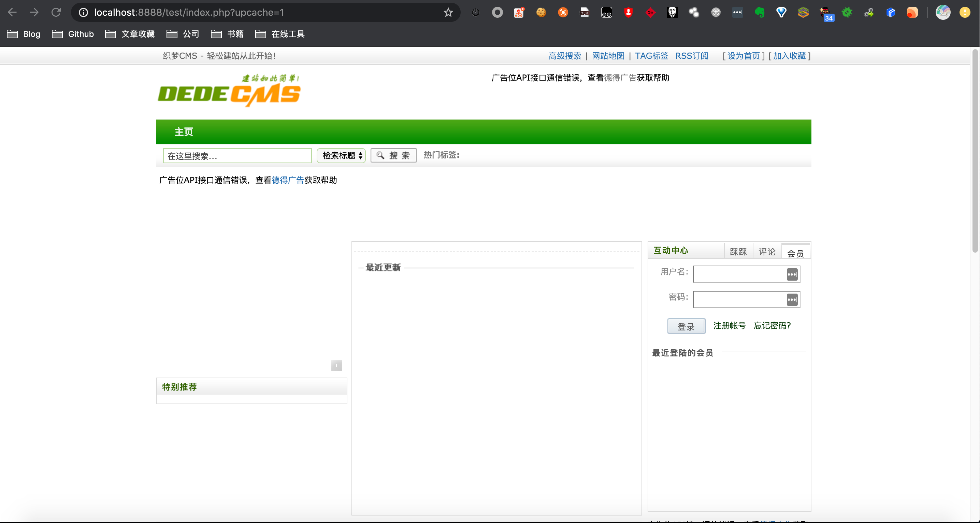980x523 pixels.
Task: Open the Guy Fawkes mask extension icon
Action: 672,13
